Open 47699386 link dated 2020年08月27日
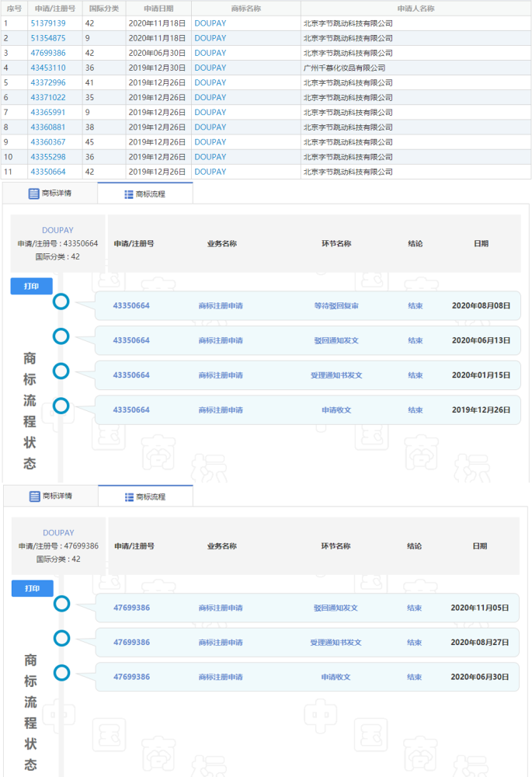Screen dimensions: 532x777 tap(132, 643)
